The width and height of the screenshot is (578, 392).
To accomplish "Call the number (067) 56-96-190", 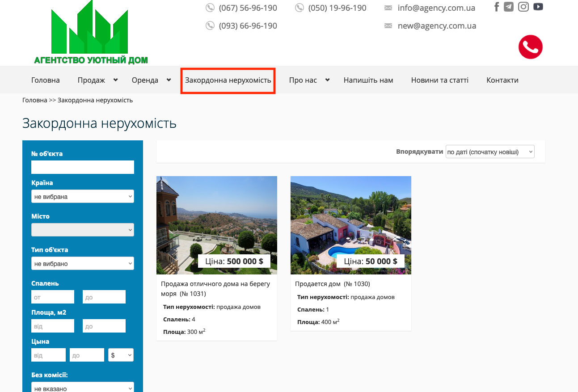I will [x=248, y=8].
